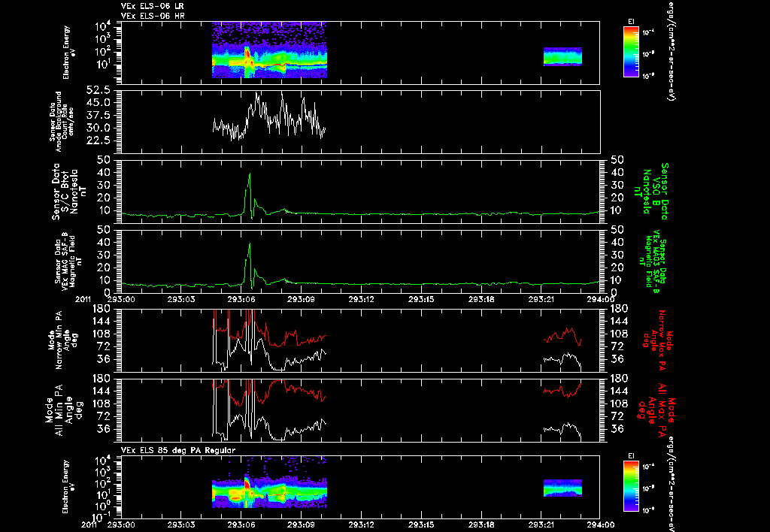Screen dimensions: 770x532
Task: Click the red All Max PA curve near 293:21
Action: (x=562, y=390)
